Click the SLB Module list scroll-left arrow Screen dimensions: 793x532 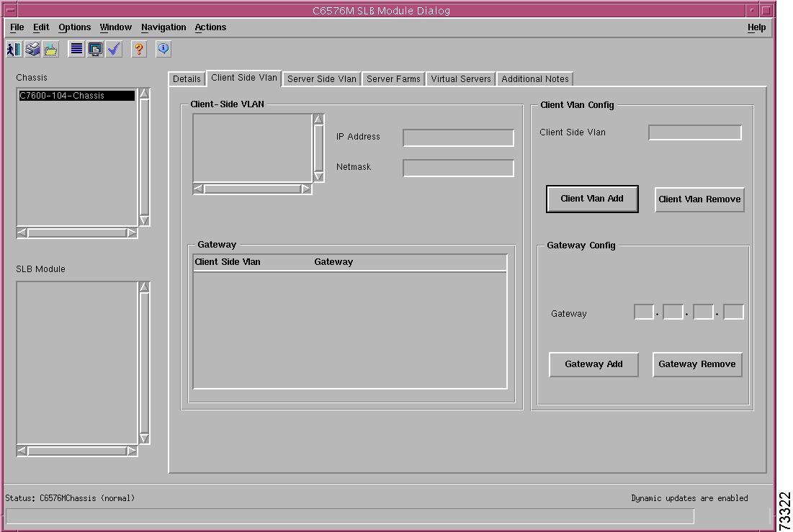(x=22, y=451)
